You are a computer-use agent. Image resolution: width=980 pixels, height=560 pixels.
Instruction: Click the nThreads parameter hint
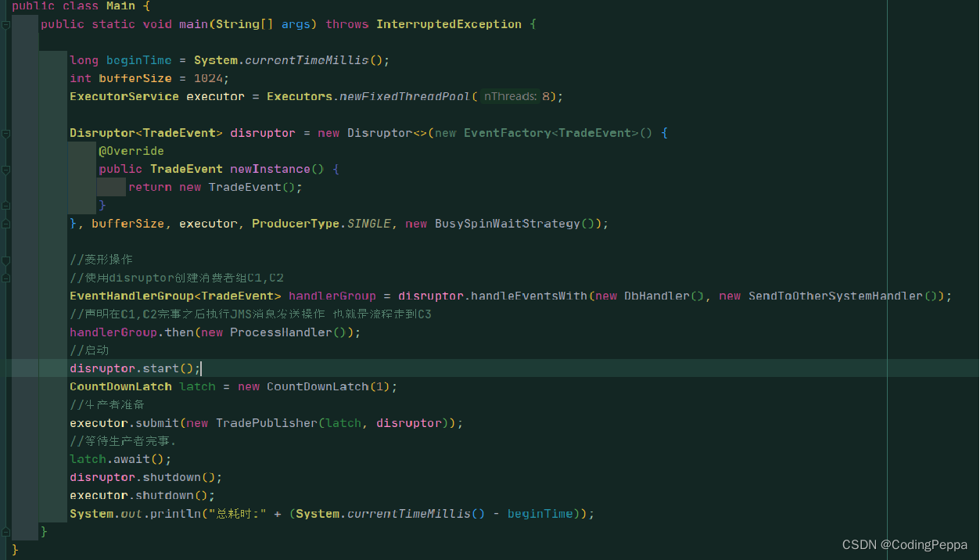509,97
